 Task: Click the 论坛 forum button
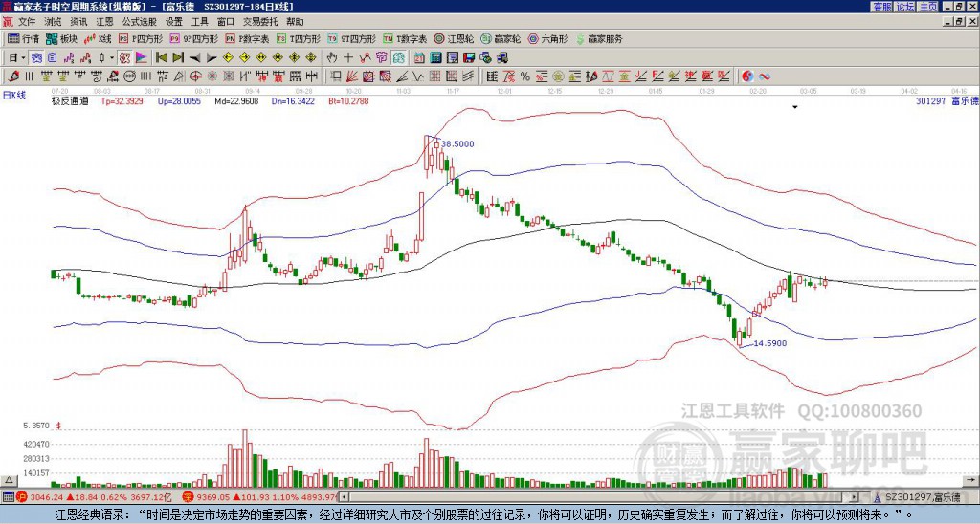click(x=905, y=7)
